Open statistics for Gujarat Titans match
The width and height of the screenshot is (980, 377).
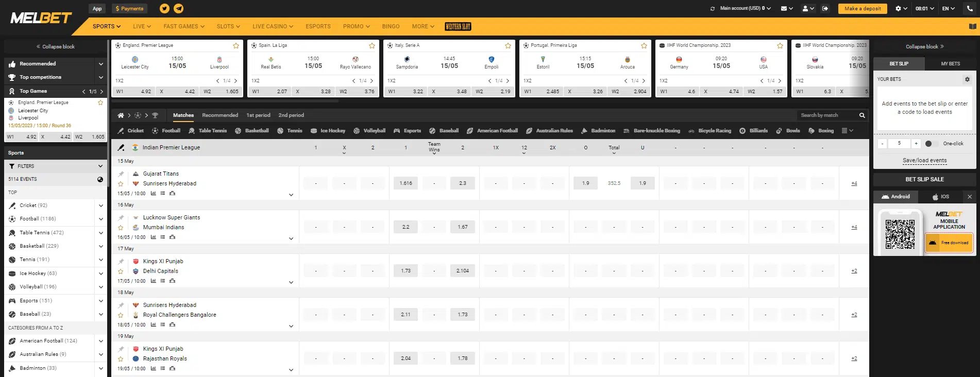153,194
